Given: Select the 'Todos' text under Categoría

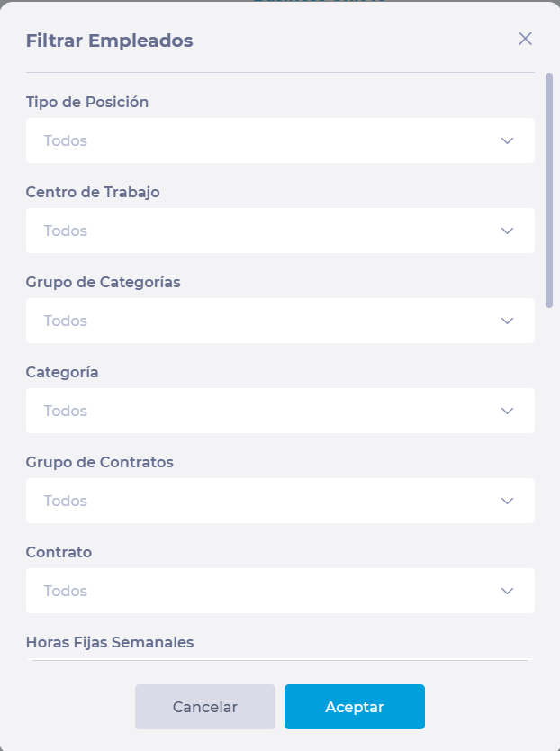Looking at the screenshot, I should click(x=66, y=411).
